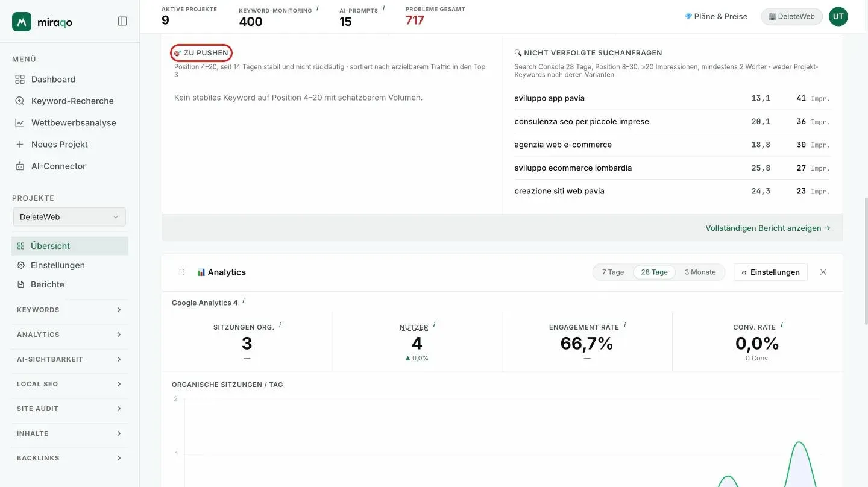Click the 'sviluppo ecommerce lombardia' query

(x=573, y=168)
